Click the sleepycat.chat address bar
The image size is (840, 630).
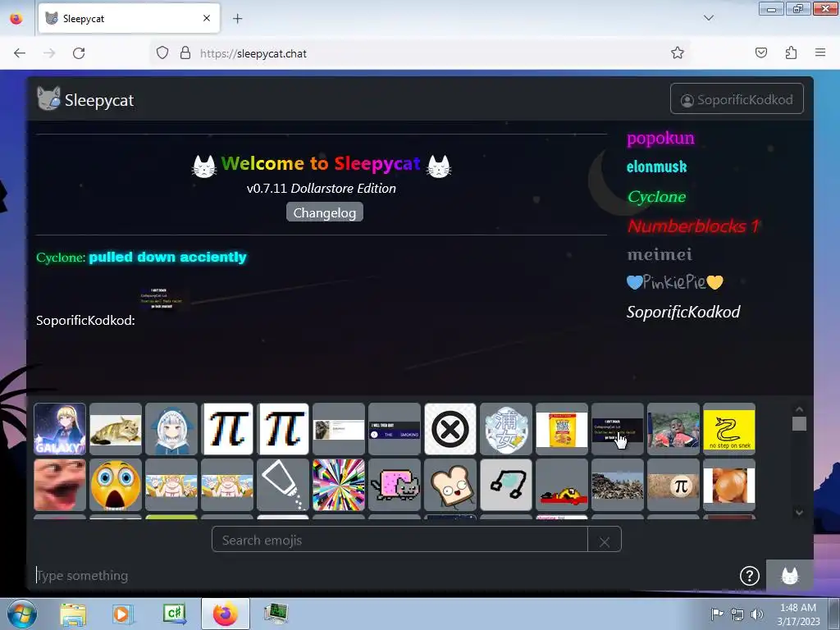pos(421,53)
